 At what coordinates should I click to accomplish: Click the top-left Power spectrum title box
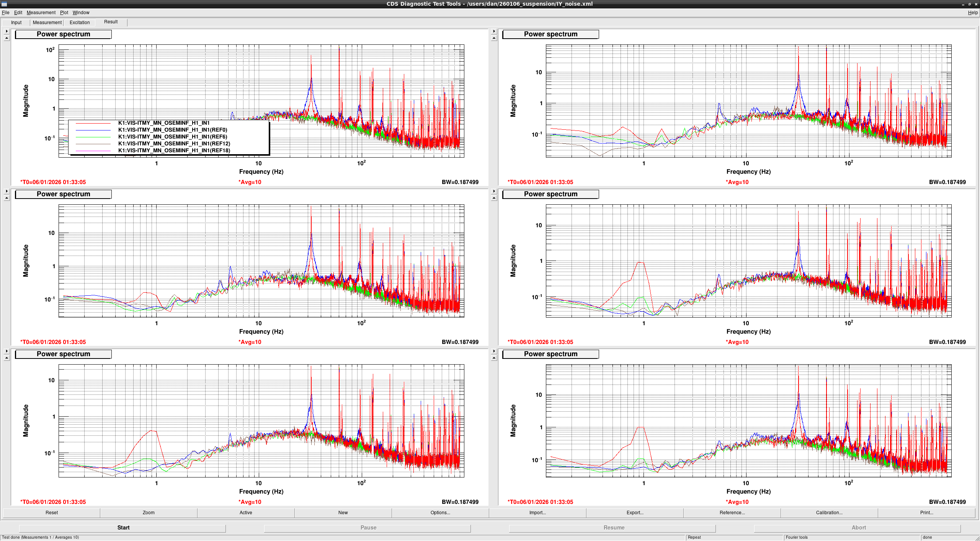point(64,34)
